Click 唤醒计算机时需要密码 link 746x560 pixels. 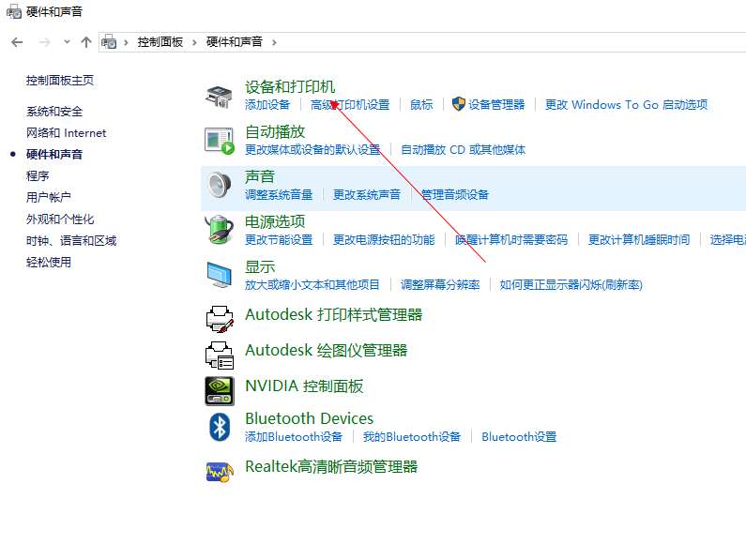coord(511,240)
